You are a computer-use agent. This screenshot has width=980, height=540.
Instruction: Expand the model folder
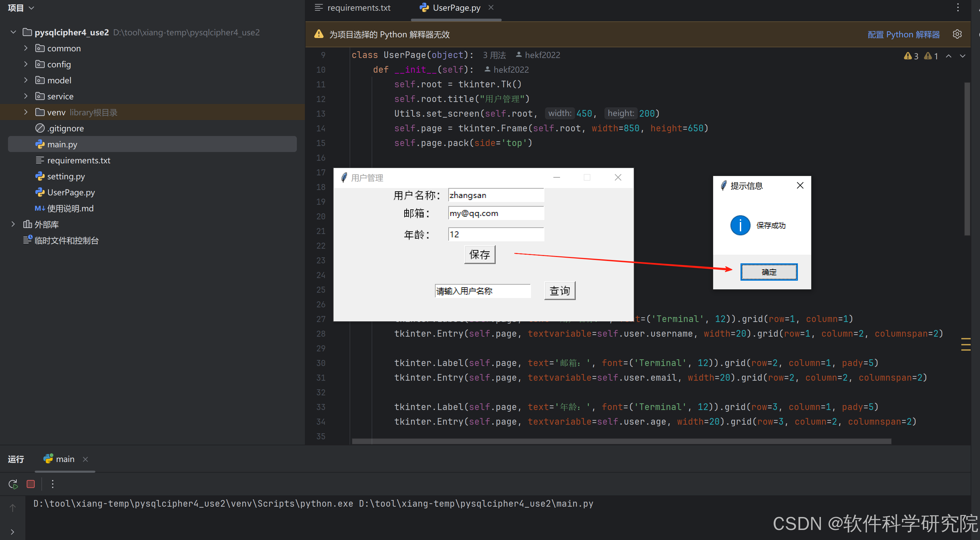tap(25, 80)
